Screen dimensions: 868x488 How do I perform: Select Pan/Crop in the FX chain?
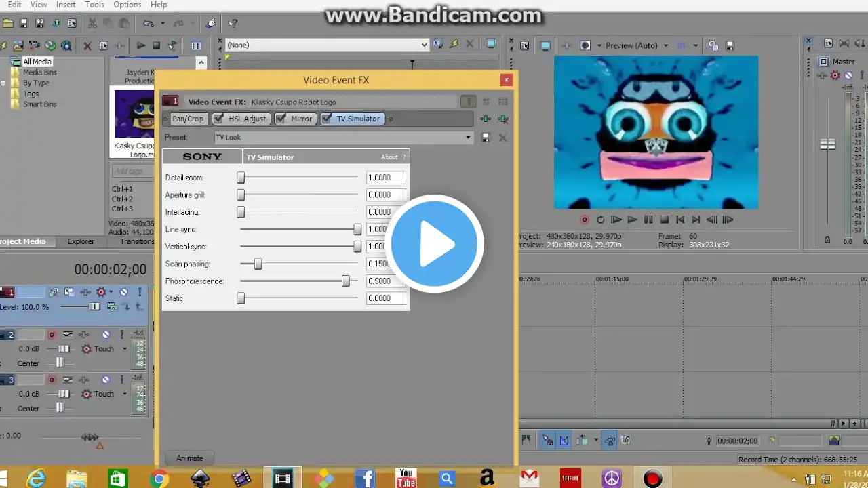[188, 119]
